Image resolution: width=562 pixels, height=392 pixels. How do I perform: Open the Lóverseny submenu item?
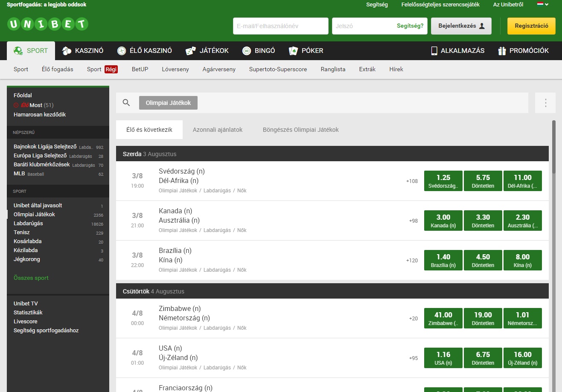[175, 69]
